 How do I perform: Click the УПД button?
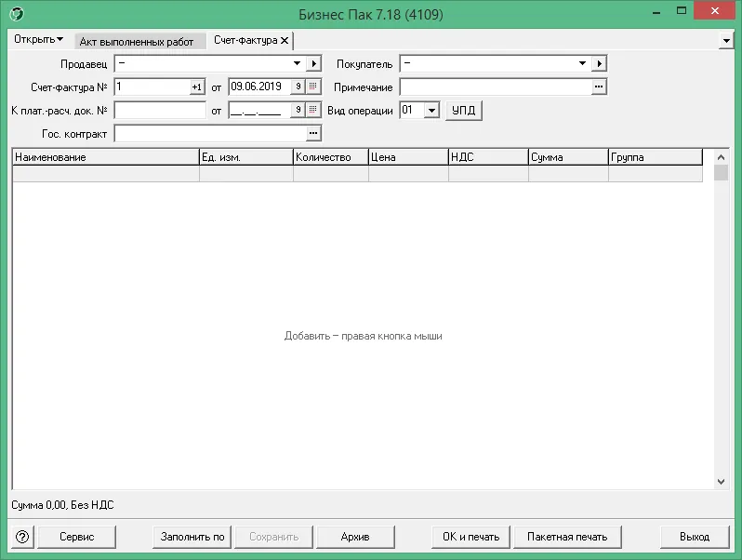(x=463, y=111)
